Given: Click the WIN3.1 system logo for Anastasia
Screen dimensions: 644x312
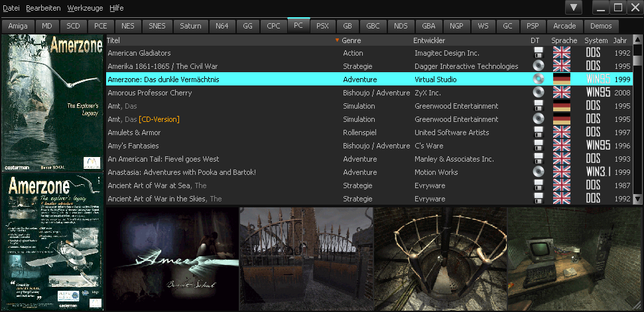Looking at the screenshot, I should (x=598, y=172).
